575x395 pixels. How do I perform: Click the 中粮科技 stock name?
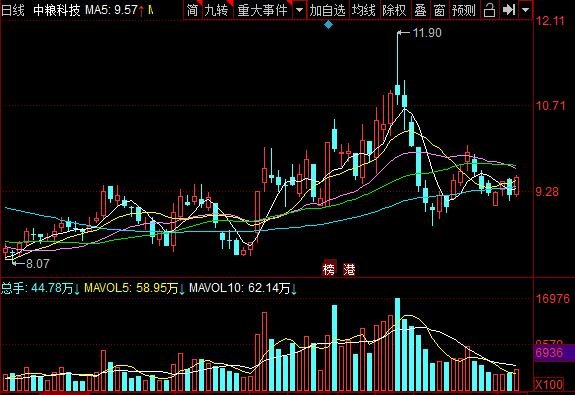coord(56,10)
